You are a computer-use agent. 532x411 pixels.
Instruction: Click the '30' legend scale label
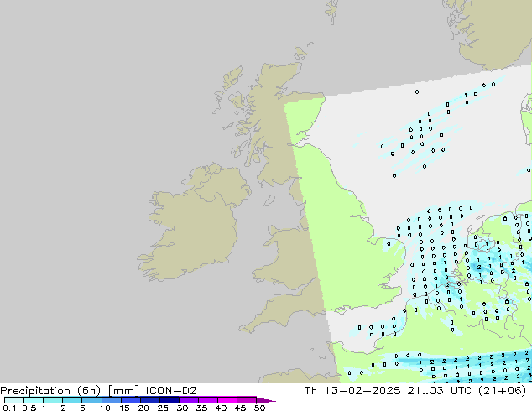pyautogui.click(x=182, y=408)
